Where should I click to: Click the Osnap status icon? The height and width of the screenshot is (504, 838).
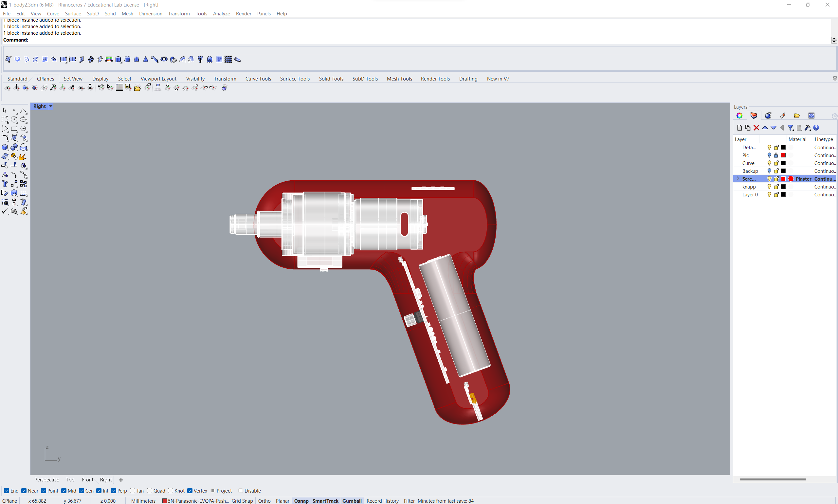point(301,501)
